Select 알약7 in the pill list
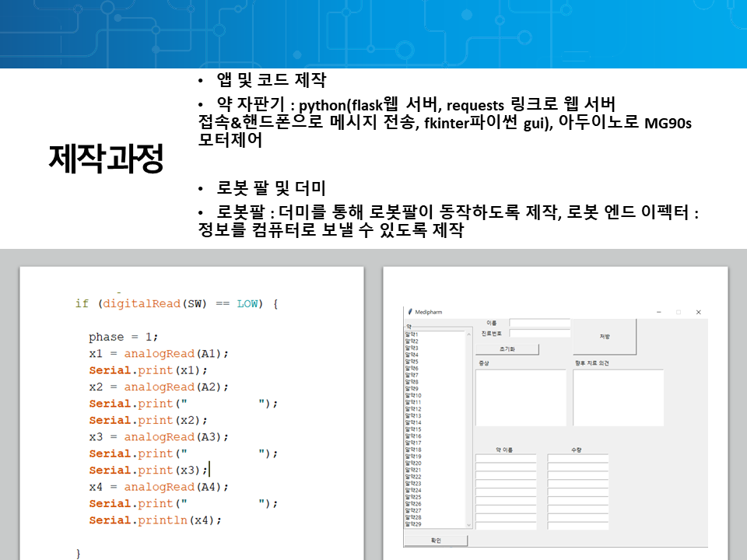 tap(412, 375)
